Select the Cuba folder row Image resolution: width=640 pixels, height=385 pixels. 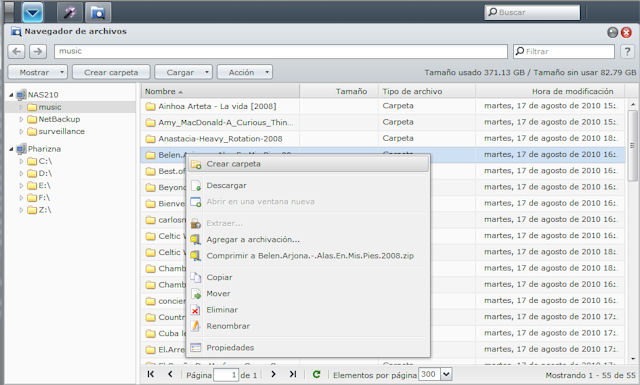point(383,334)
